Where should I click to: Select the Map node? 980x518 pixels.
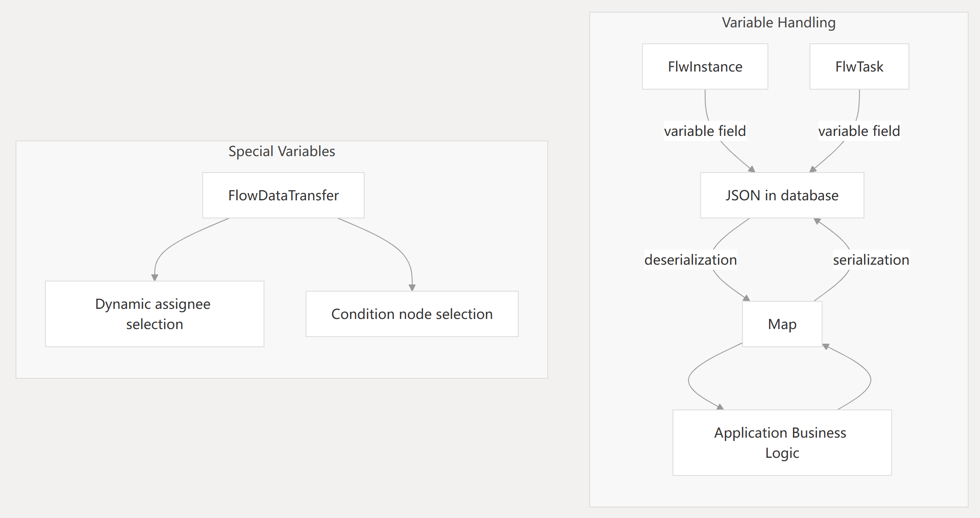(x=782, y=324)
